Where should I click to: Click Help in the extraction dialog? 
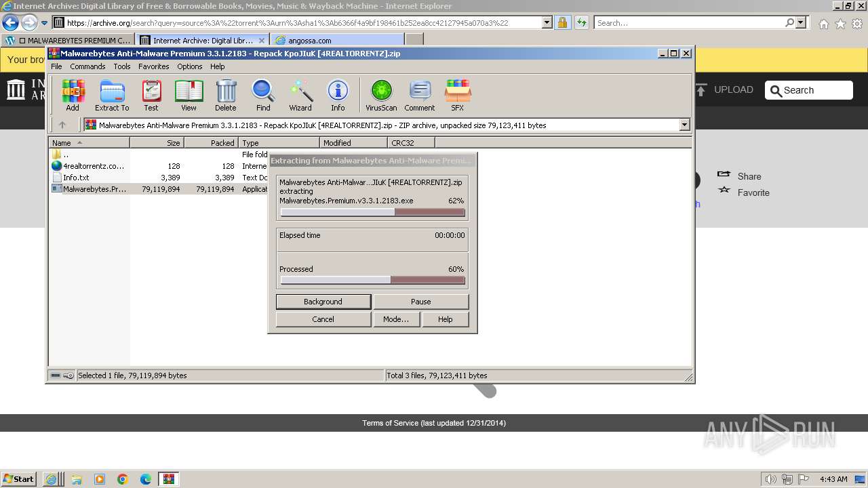coord(446,319)
